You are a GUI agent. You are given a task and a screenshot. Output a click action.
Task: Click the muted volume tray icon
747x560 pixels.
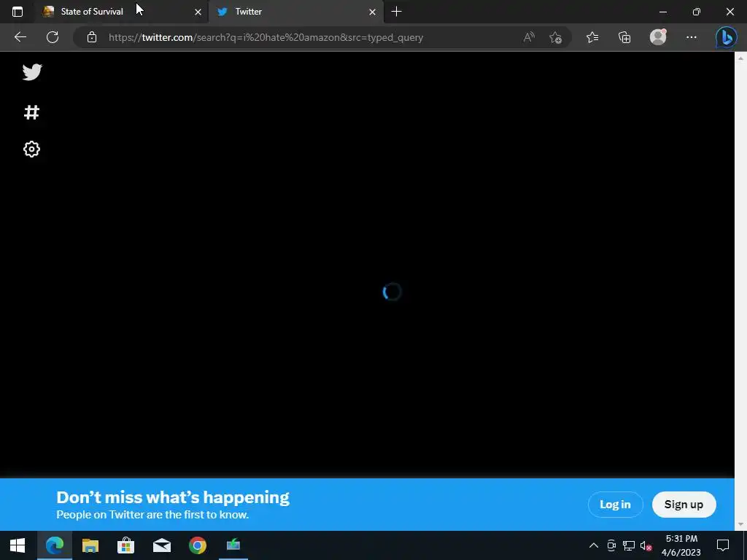[x=646, y=545]
